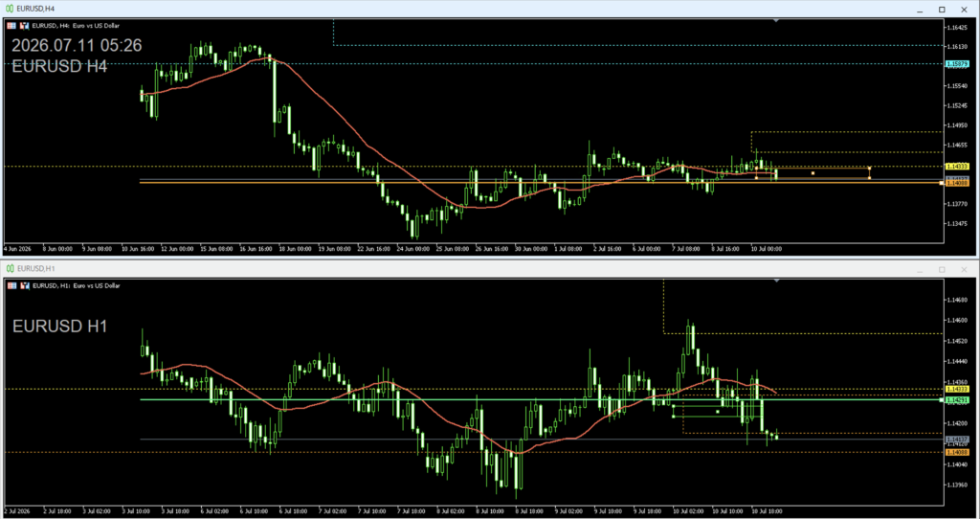This screenshot has width=980, height=519.
Task: Select the orange rectangle's center point on H4 chart
Action: coord(813,173)
